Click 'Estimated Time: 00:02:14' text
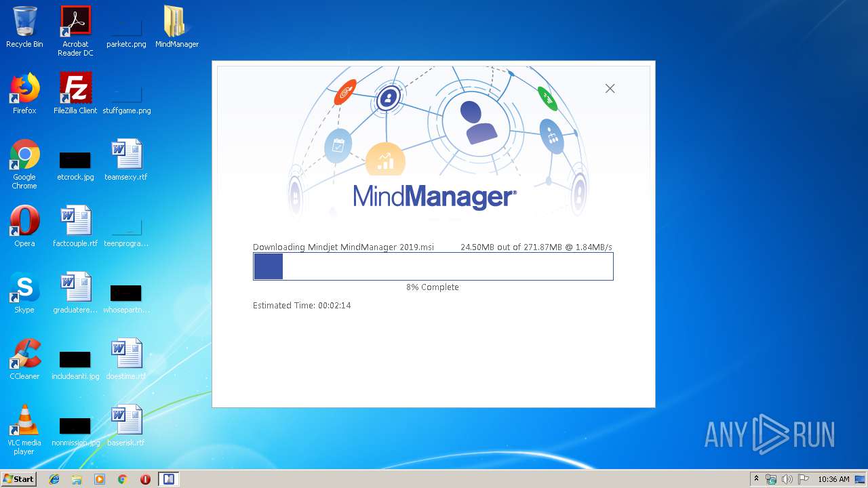 click(x=302, y=306)
